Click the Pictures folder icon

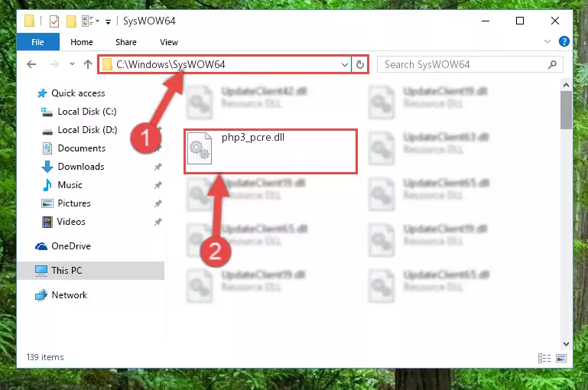pos(47,203)
